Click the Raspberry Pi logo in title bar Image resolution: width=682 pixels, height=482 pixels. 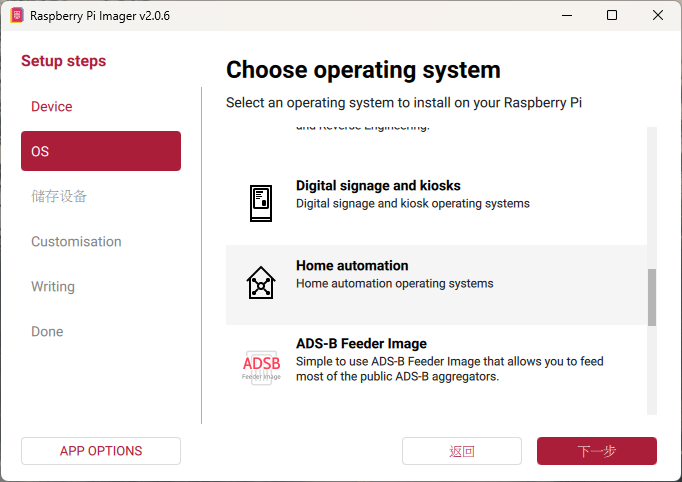(16, 16)
